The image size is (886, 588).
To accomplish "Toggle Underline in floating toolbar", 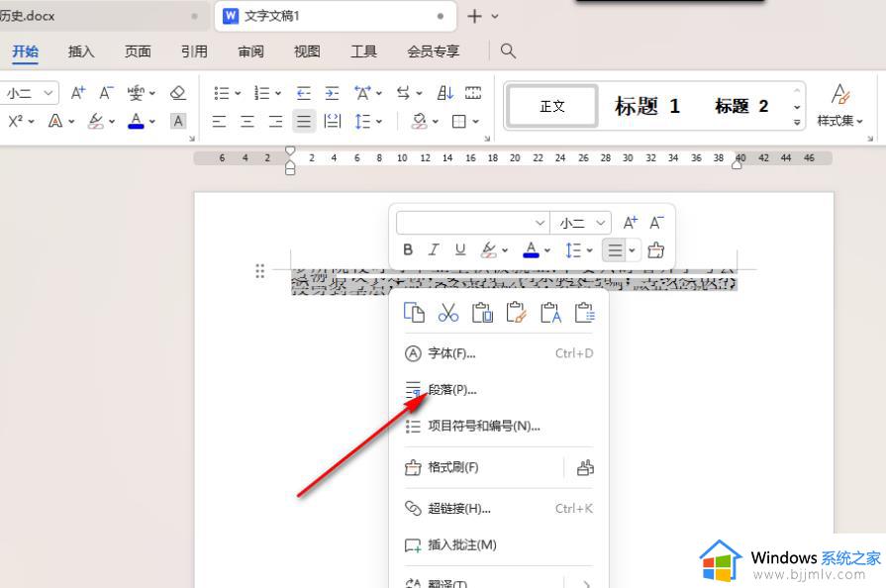I will pyautogui.click(x=460, y=249).
